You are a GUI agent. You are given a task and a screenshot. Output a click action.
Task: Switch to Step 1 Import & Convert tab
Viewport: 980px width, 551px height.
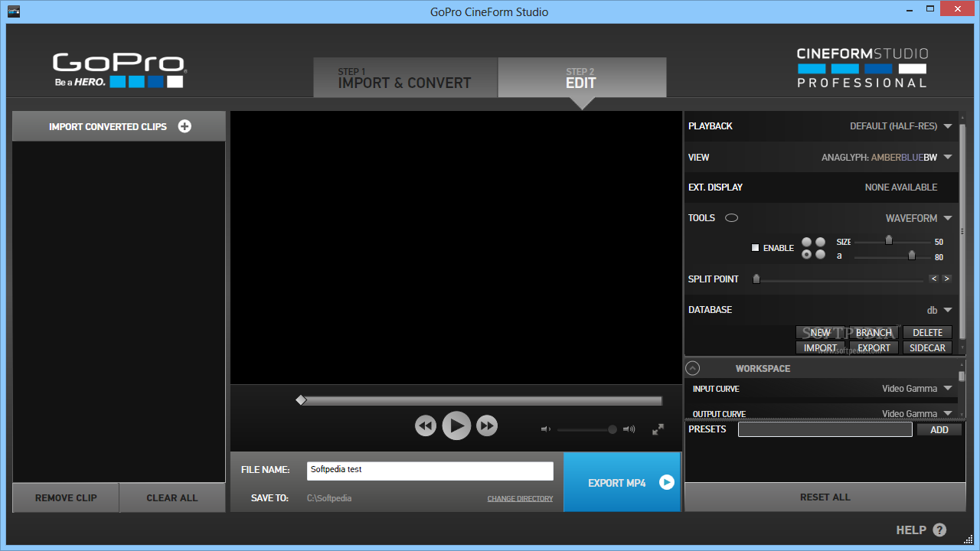tap(405, 77)
